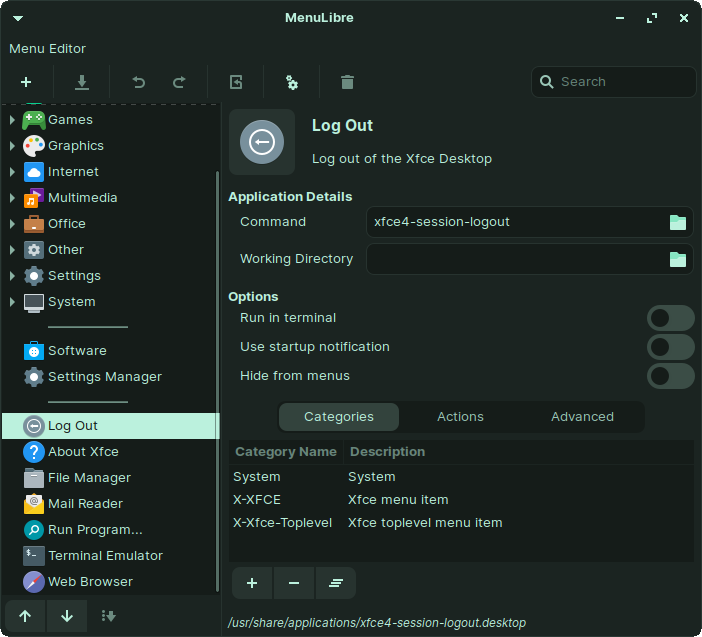Toggle Run in terminal switch
The height and width of the screenshot is (637, 702).
[670, 318]
